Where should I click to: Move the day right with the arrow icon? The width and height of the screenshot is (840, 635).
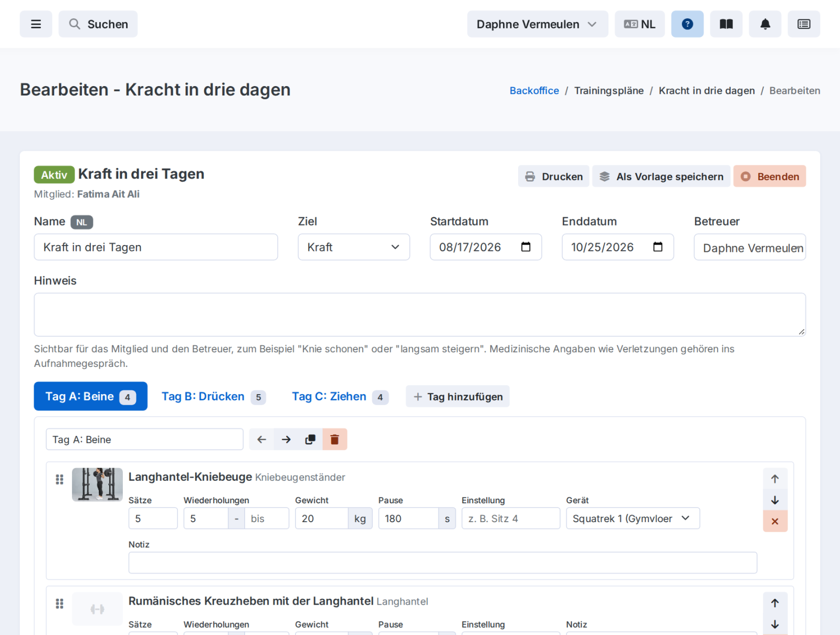click(286, 439)
